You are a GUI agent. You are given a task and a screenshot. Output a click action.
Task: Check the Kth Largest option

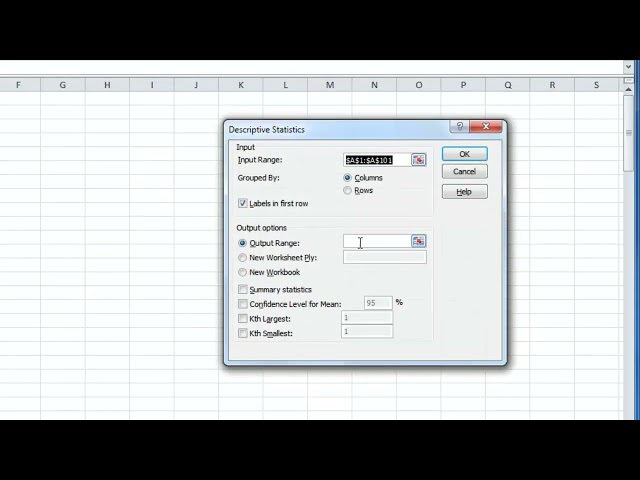tap(243, 318)
